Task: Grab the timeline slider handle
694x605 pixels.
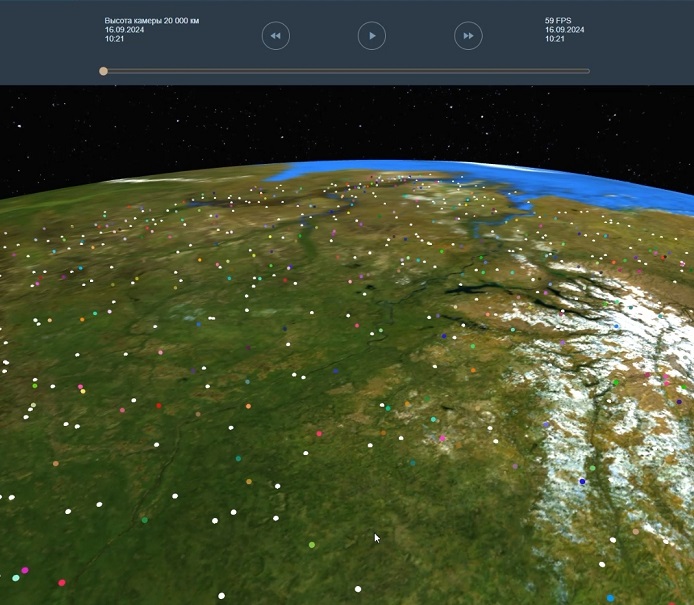Action: pos(103,71)
